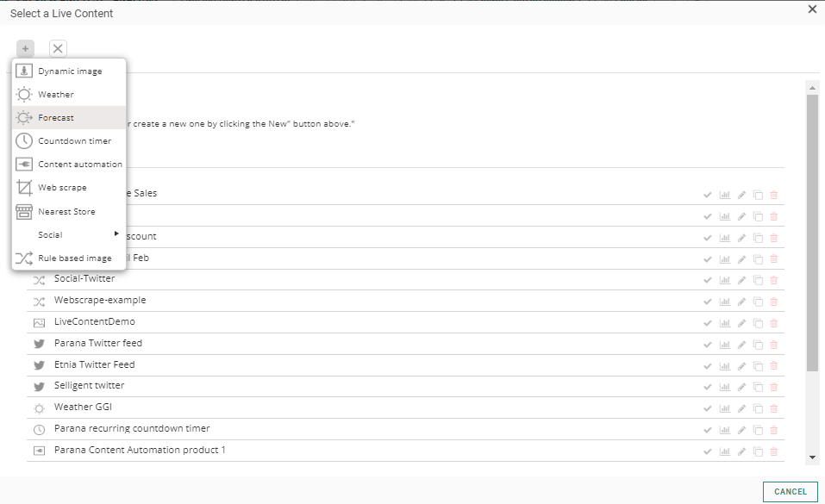Select Selligent twitter using its checkmark
The image size is (825, 504).
click(708, 387)
